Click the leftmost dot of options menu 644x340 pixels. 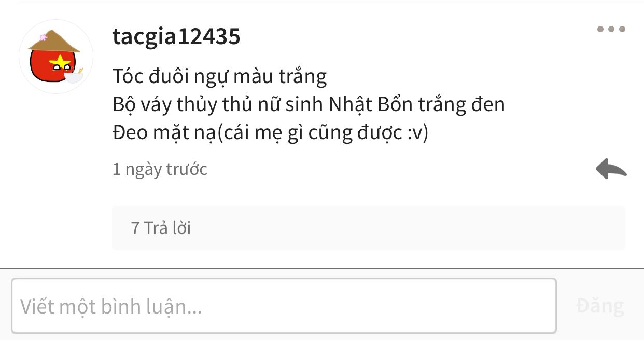tap(600, 29)
